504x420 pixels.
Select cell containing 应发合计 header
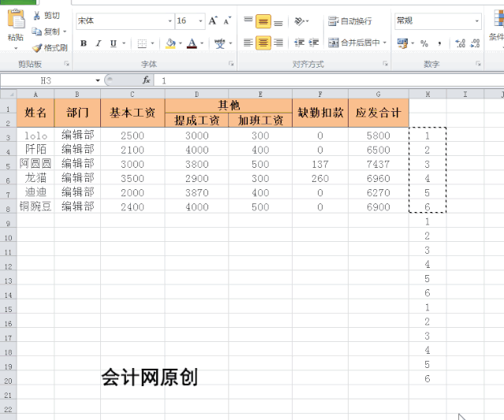[378, 113]
